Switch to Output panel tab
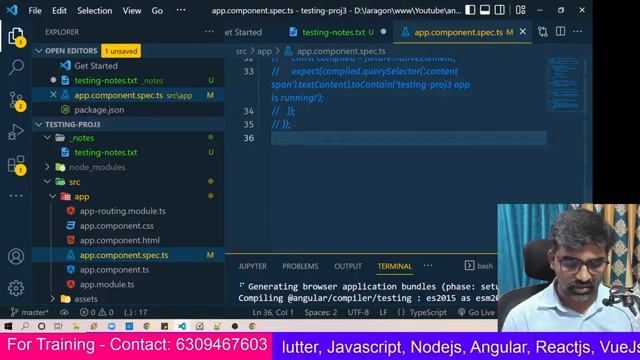Image resolution: width=640 pixels, height=360 pixels. tap(348, 266)
